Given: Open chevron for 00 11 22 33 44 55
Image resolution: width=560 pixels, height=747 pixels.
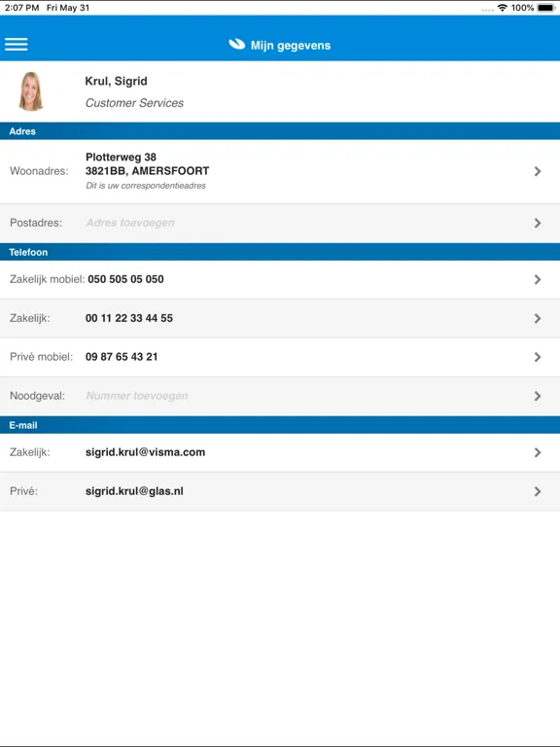Looking at the screenshot, I should click(538, 318).
